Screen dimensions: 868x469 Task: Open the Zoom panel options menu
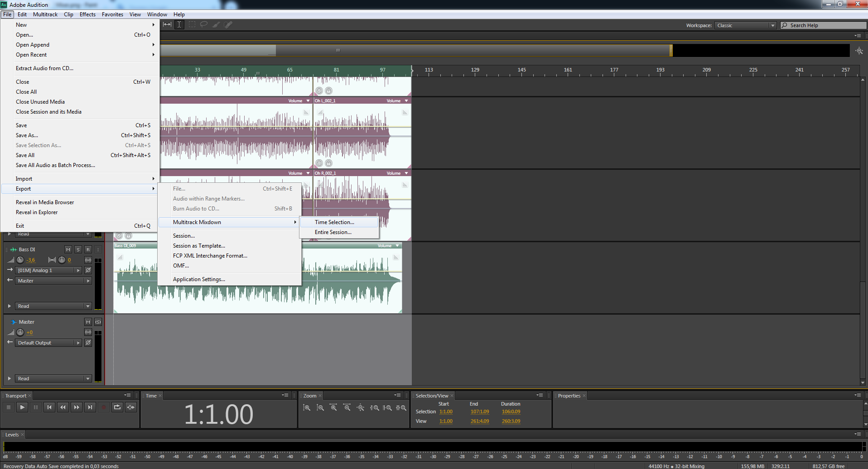click(397, 395)
